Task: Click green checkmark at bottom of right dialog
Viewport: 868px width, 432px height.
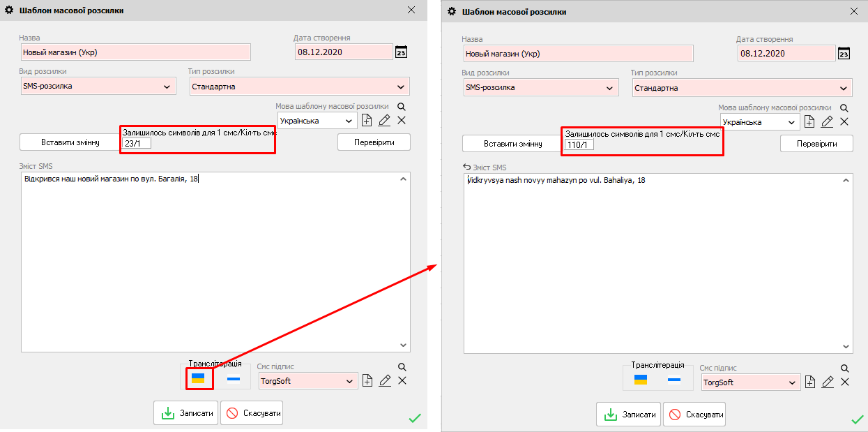Action: pos(857,419)
